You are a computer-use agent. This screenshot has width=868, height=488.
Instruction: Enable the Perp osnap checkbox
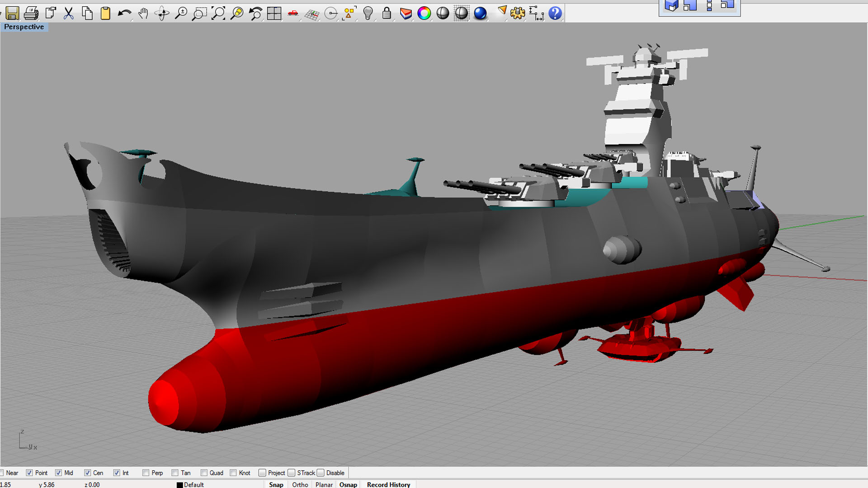[x=146, y=473]
